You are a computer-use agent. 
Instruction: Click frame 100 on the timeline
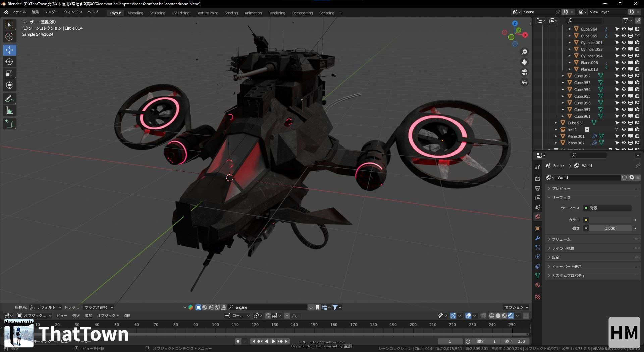coord(215,325)
